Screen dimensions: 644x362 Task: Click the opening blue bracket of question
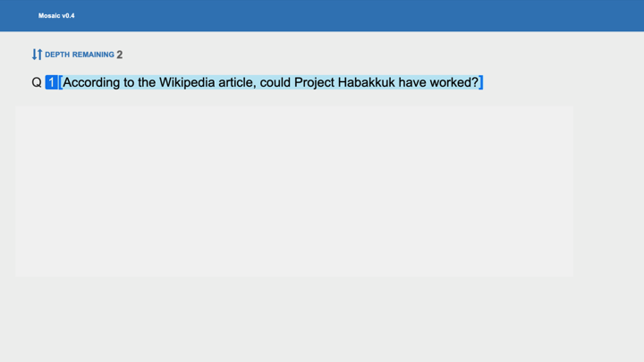(x=61, y=82)
